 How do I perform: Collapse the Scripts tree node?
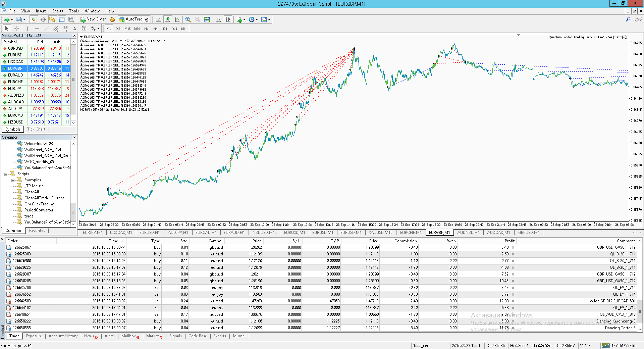[6, 174]
